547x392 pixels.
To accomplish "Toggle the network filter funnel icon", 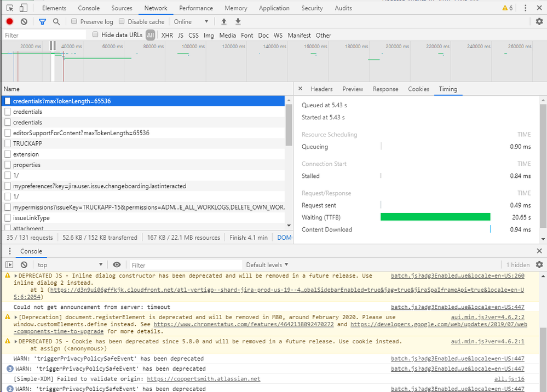I will 42,21.
